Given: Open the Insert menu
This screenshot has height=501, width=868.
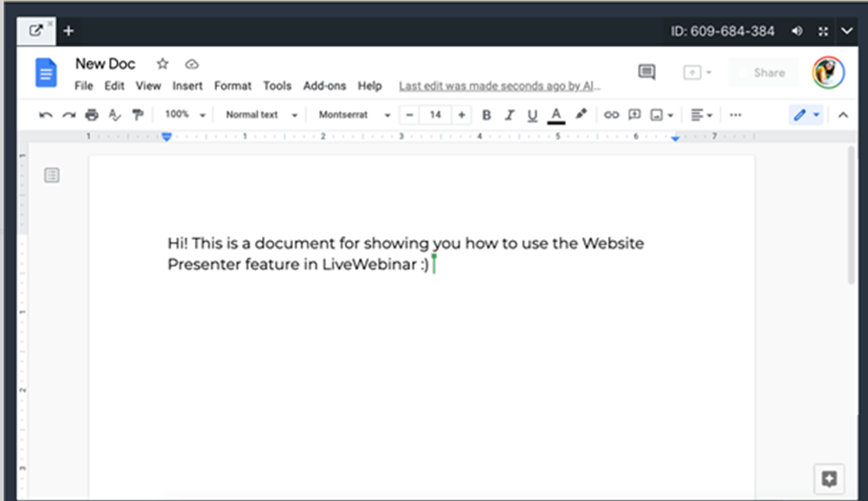Looking at the screenshot, I should pyautogui.click(x=187, y=86).
